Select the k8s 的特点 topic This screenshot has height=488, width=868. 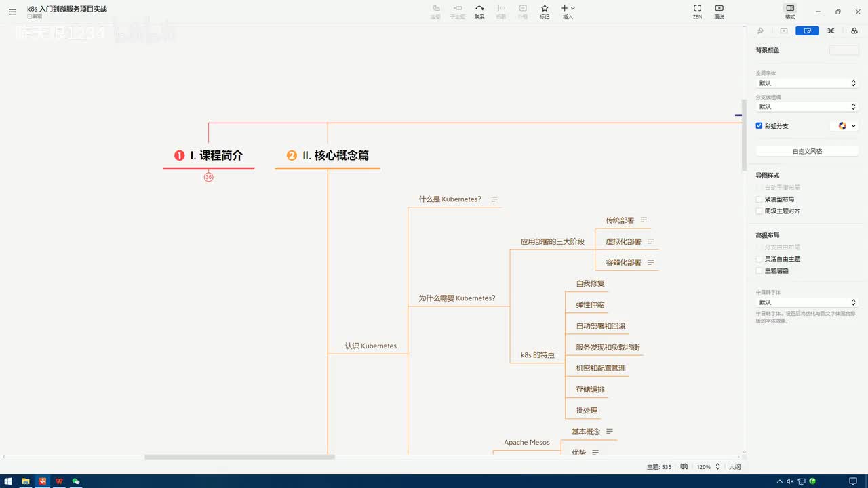537,354
